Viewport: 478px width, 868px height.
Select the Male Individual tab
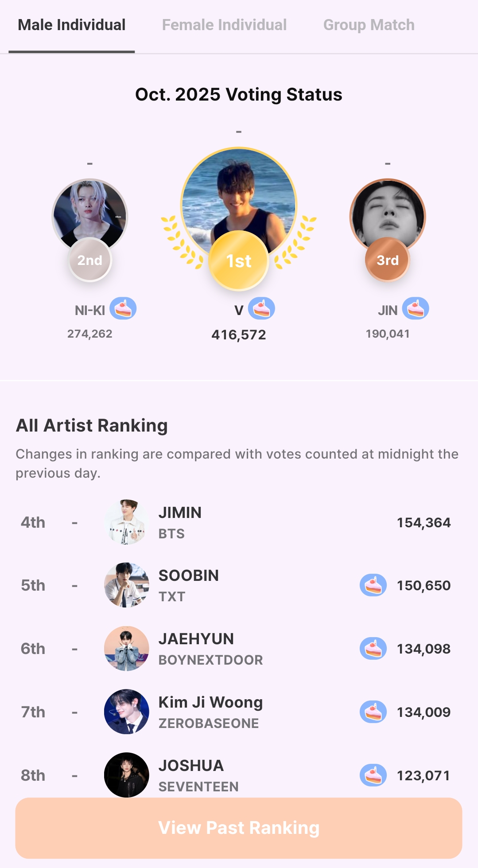[x=72, y=25]
